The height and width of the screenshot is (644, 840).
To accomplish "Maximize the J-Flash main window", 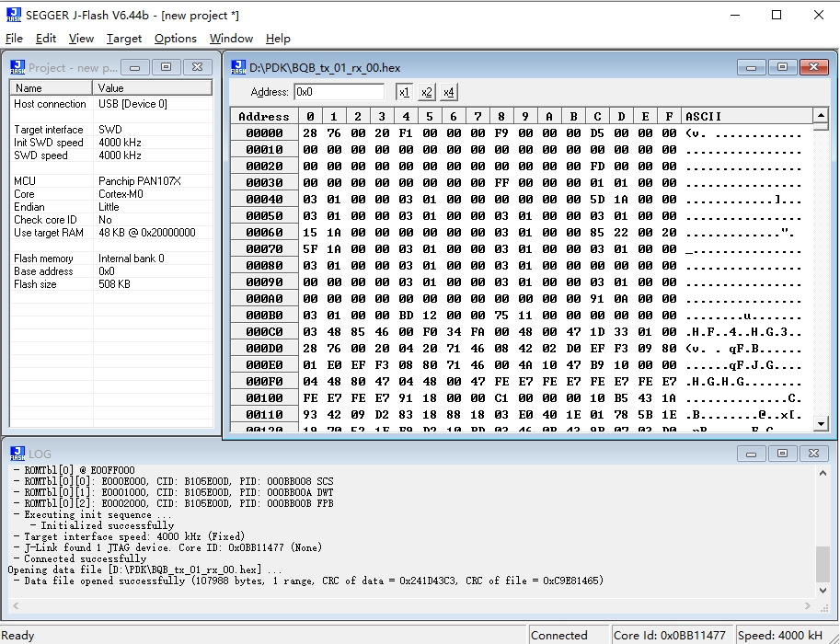I will click(x=777, y=15).
